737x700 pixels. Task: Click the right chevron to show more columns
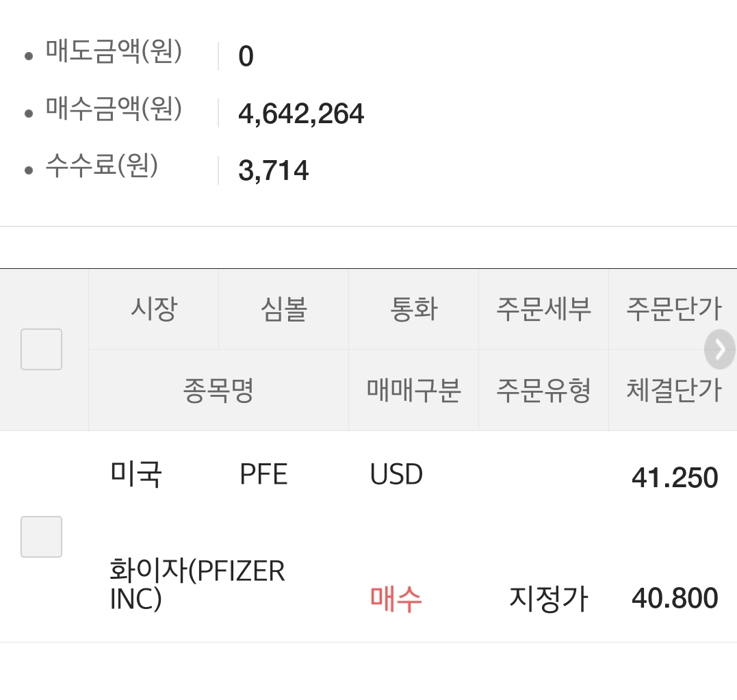(x=720, y=350)
